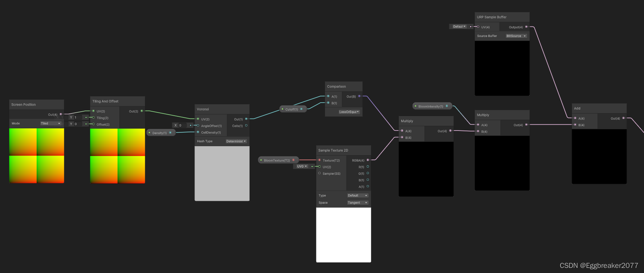Click second Multiply node Out(4) port
The height and width of the screenshot is (273, 644).
tap(526, 125)
